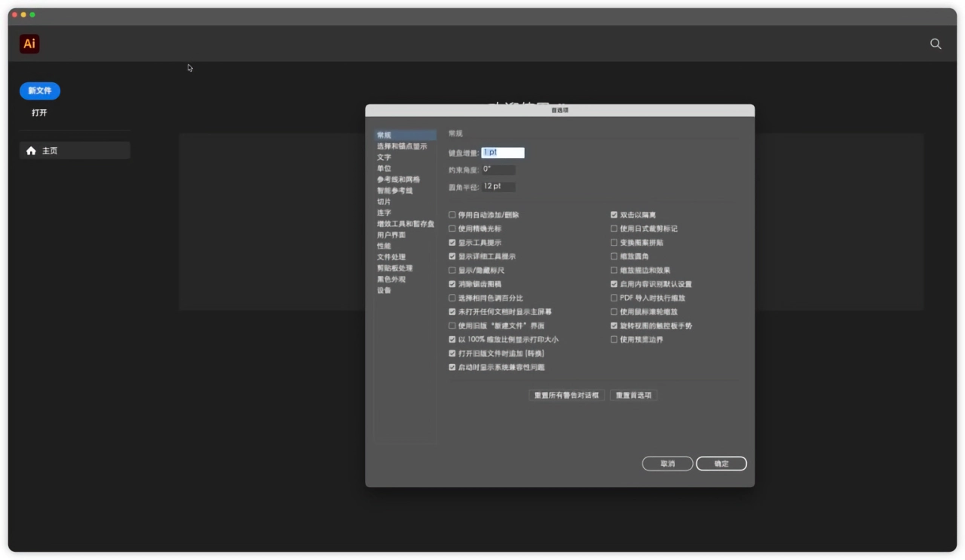Click the Adobe Illustrator Ai logo icon

(29, 44)
